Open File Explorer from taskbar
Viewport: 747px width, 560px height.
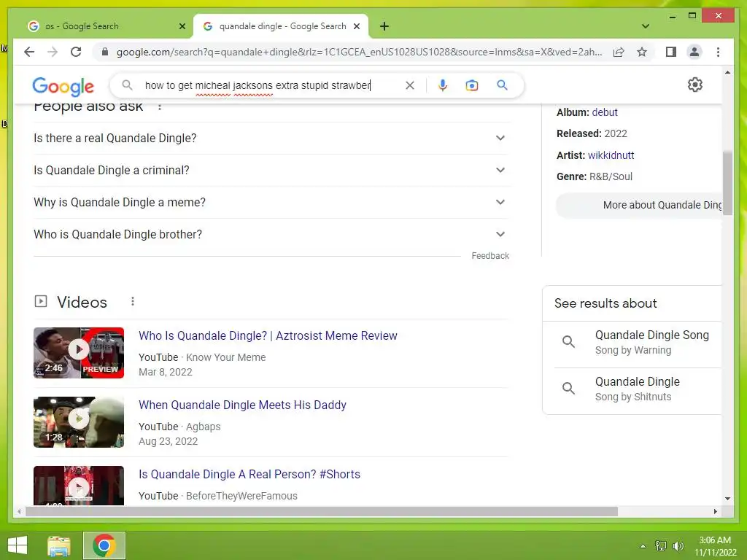click(59, 545)
